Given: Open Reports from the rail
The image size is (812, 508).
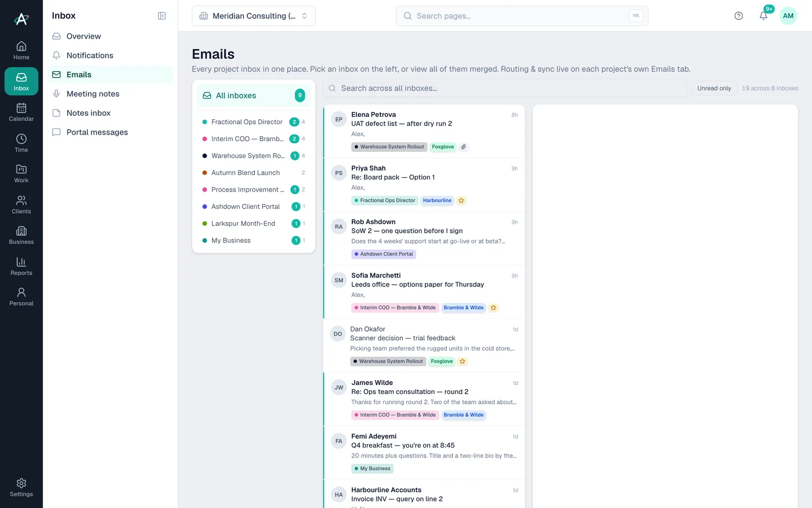Looking at the screenshot, I should coord(21,266).
